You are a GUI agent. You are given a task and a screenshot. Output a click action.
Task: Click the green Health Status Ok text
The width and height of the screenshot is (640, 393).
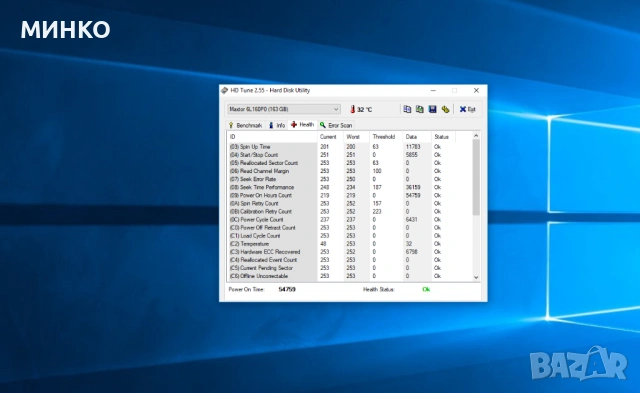tap(426, 289)
